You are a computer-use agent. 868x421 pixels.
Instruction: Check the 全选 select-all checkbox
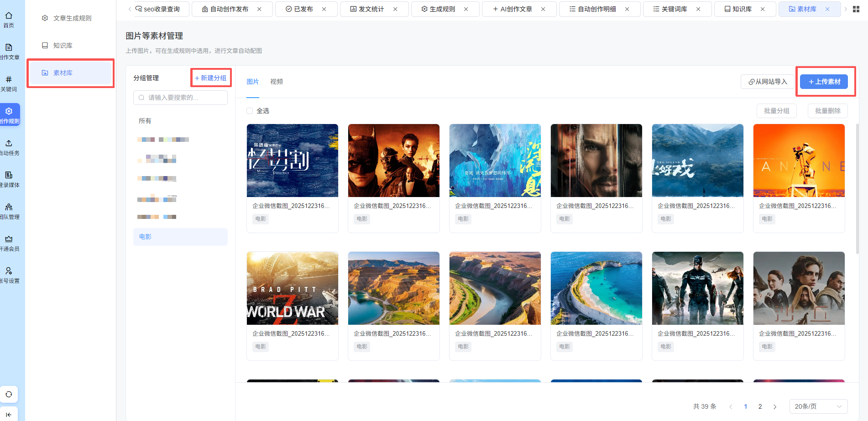(250, 111)
